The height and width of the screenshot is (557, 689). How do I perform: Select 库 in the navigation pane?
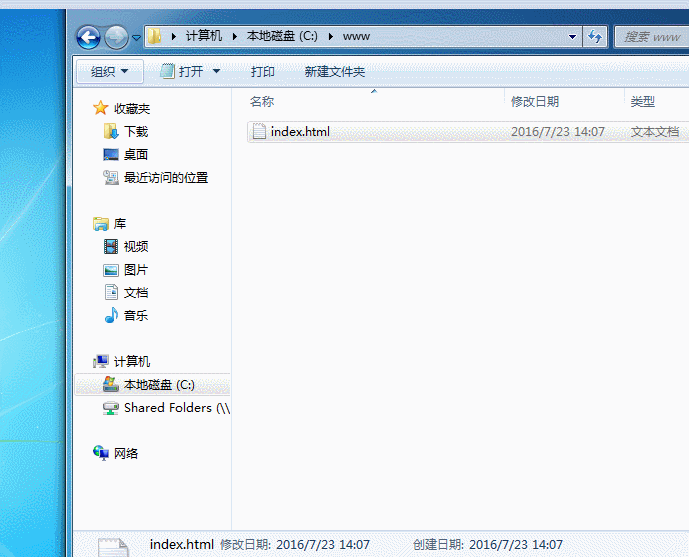[120, 224]
